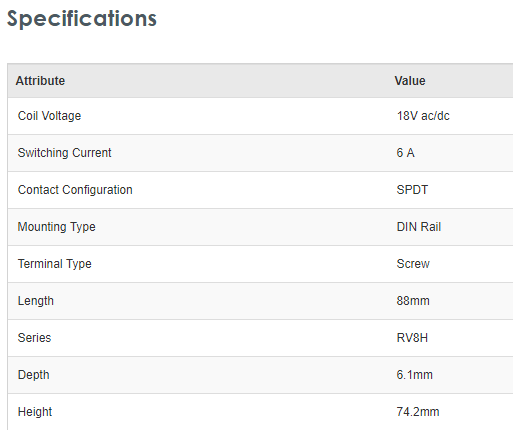Viewport: 513px width, 430px height.
Task: Select the 74.2mm height value
Action: click(418, 412)
